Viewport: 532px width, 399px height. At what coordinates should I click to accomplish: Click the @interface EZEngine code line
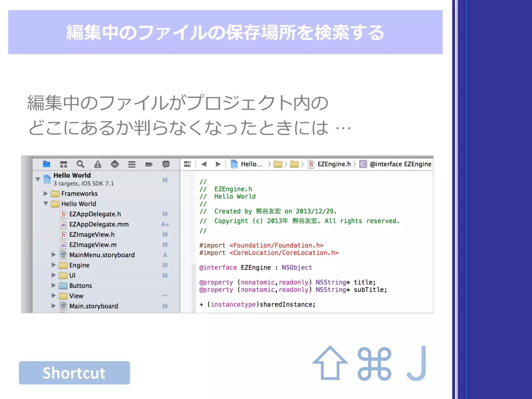click(256, 267)
